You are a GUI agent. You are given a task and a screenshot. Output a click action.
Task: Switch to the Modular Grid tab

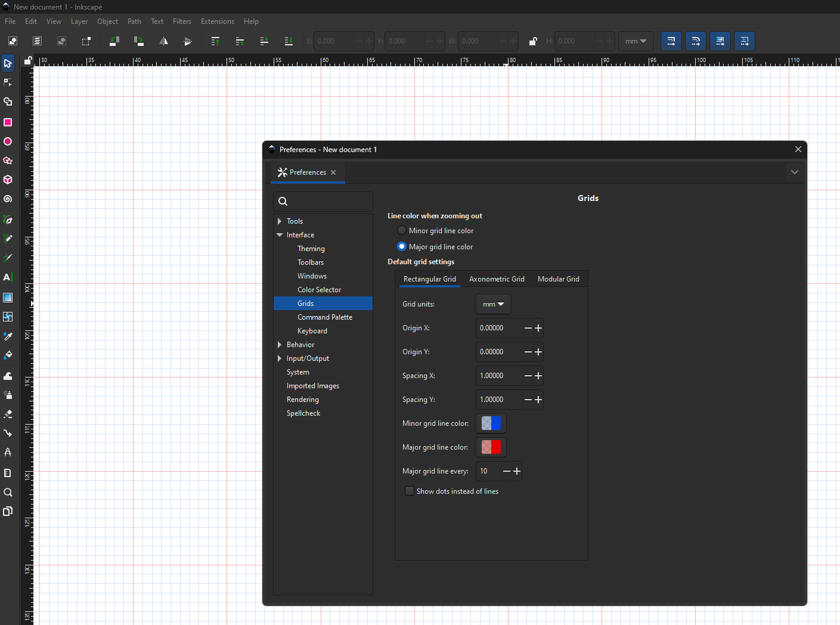pos(559,279)
